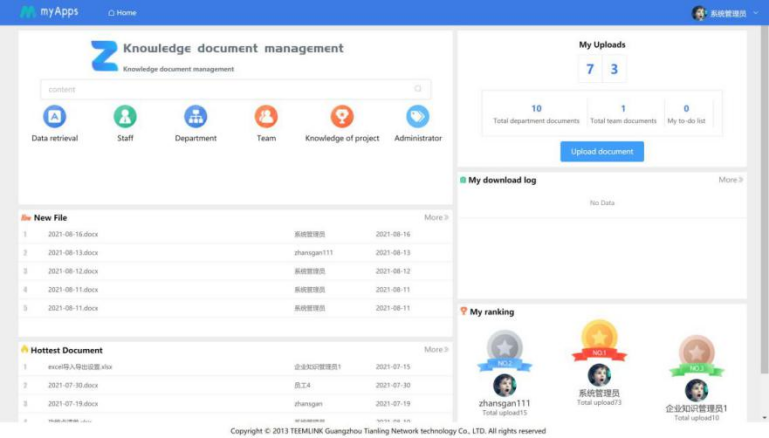Viewport: 769px width, 438px height.
Task: Open the Data retrieval icon
Action: [x=54, y=117]
